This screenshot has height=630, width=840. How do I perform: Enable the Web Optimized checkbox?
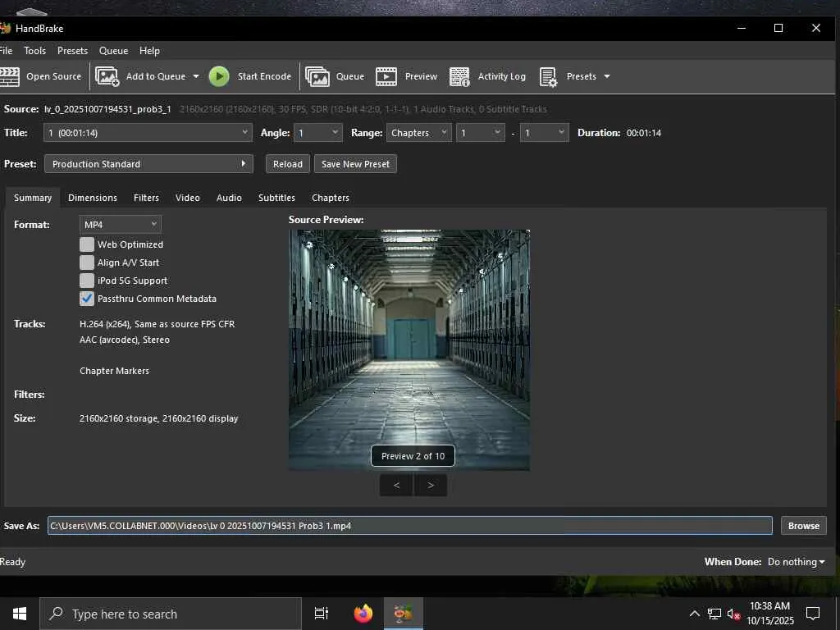pos(87,244)
